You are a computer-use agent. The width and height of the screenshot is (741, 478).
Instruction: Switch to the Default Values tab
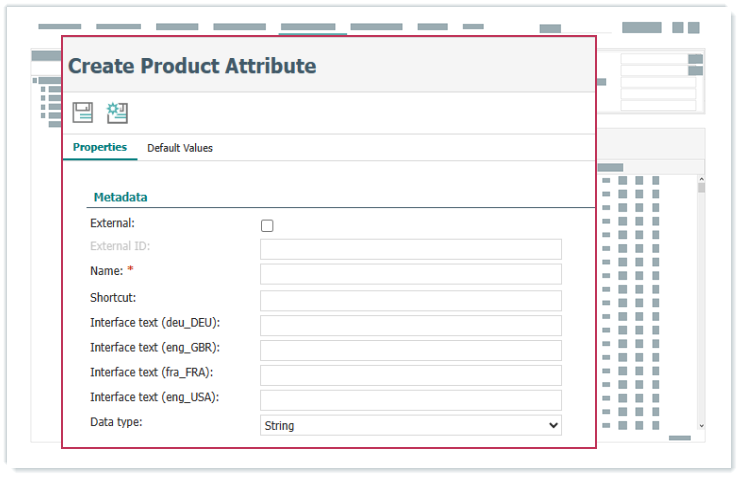pos(180,148)
